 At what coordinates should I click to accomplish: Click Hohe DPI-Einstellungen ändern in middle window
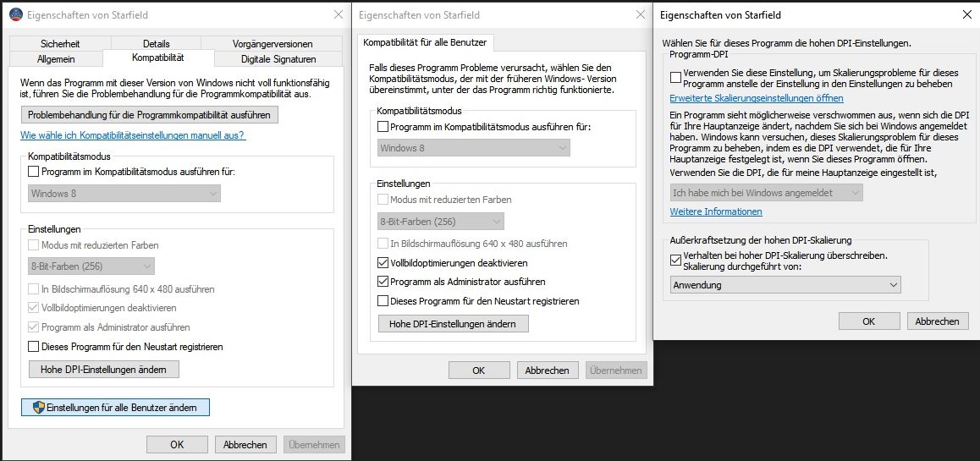click(x=454, y=324)
